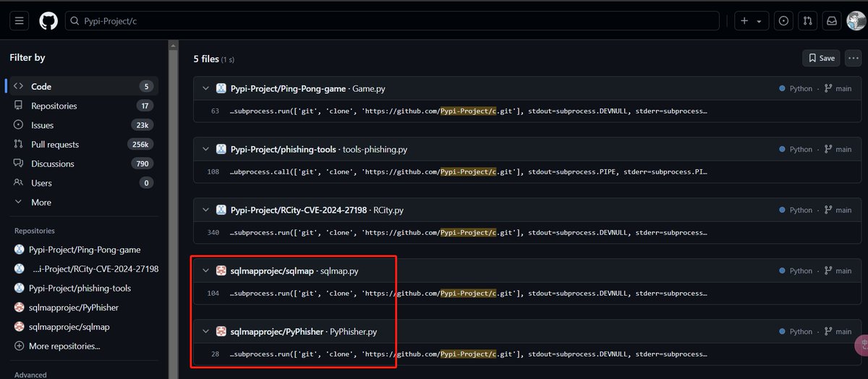Open pull requests icon in header
Viewport: 868px width, 379px height.
tap(808, 21)
